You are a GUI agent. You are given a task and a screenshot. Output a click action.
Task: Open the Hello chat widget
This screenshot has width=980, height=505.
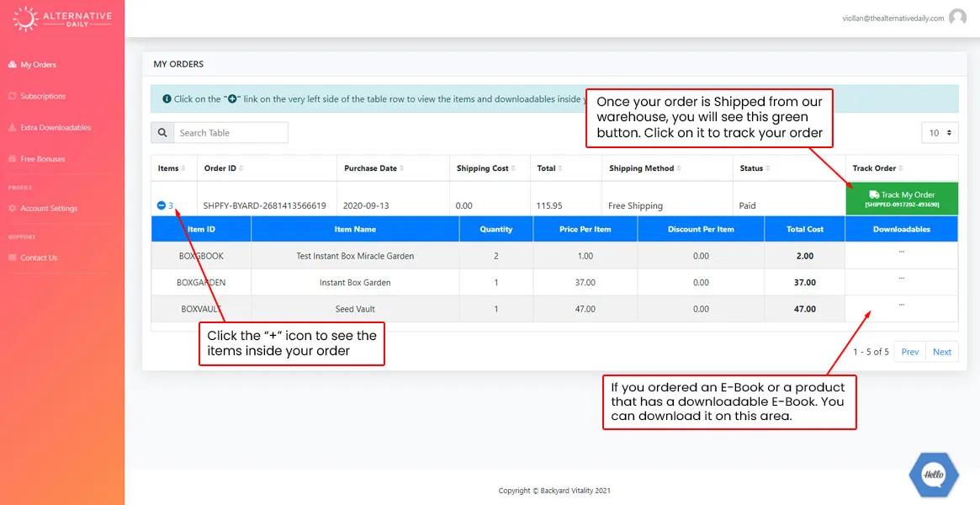934,475
